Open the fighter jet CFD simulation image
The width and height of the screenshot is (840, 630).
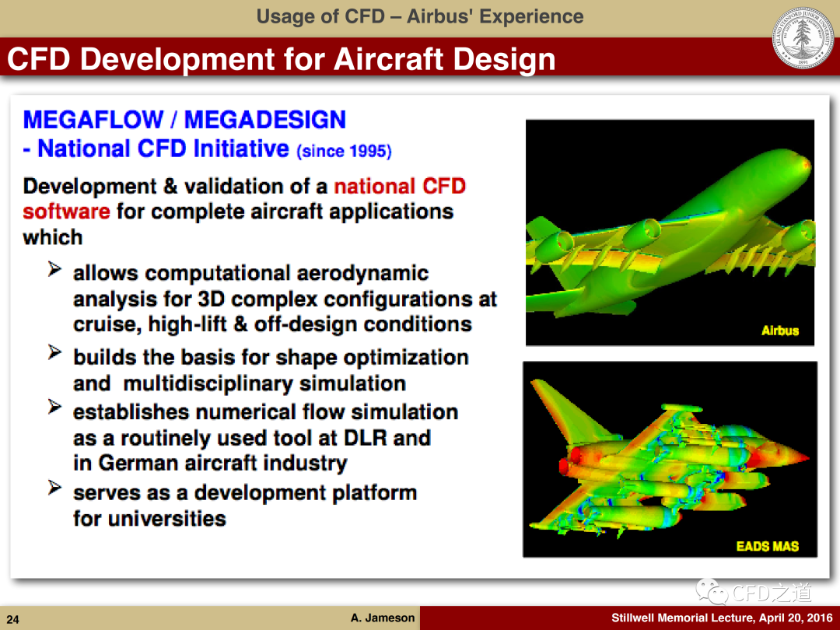670,459
